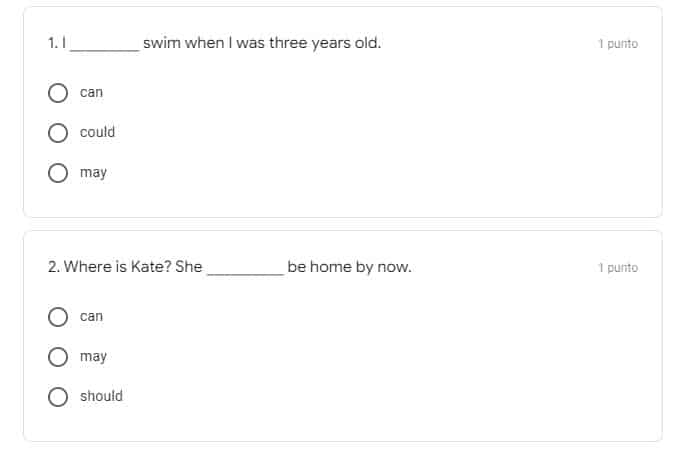The width and height of the screenshot is (682, 452).
Task: Click the 'may' label text under Kate question
Action: point(93,357)
